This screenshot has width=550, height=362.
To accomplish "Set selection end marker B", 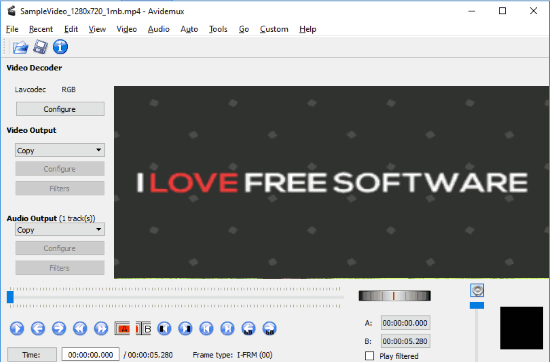I will click(143, 329).
